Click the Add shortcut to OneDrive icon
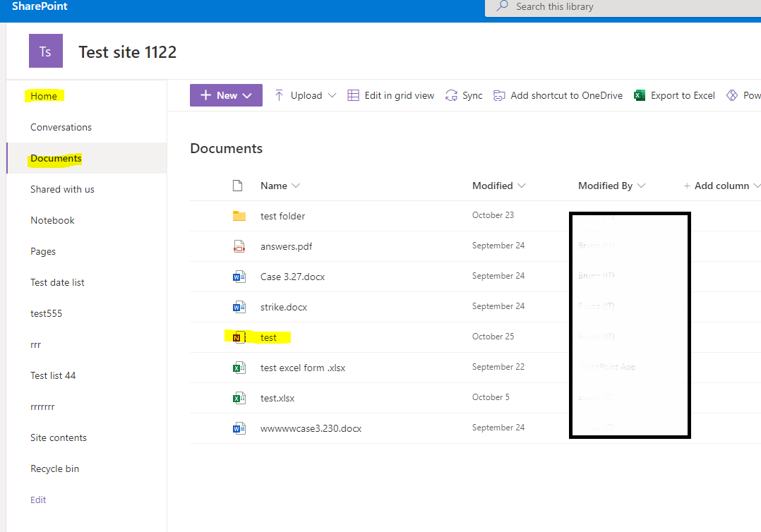 [x=499, y=95]
